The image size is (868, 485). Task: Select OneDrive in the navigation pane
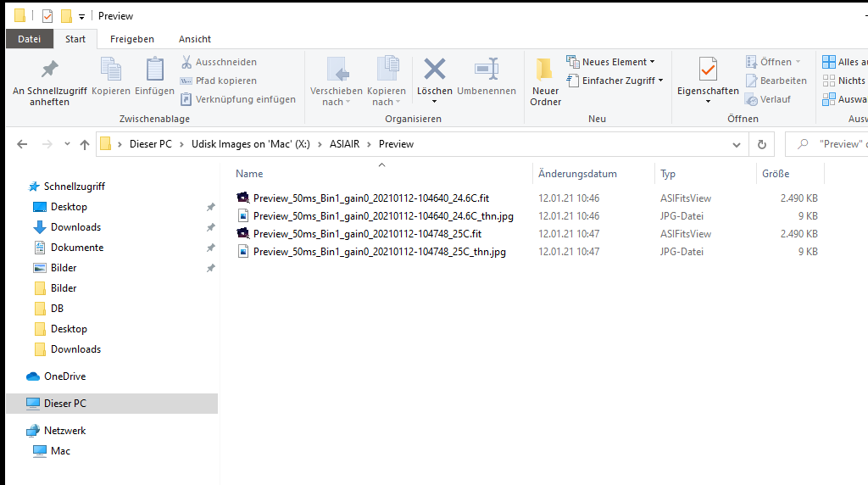click(64, 376)
